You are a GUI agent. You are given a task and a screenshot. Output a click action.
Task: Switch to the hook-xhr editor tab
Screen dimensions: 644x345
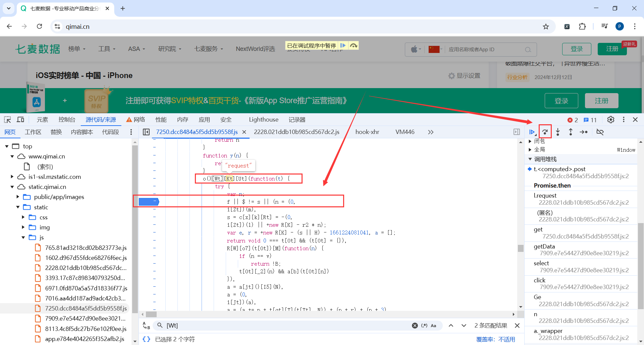367,132
